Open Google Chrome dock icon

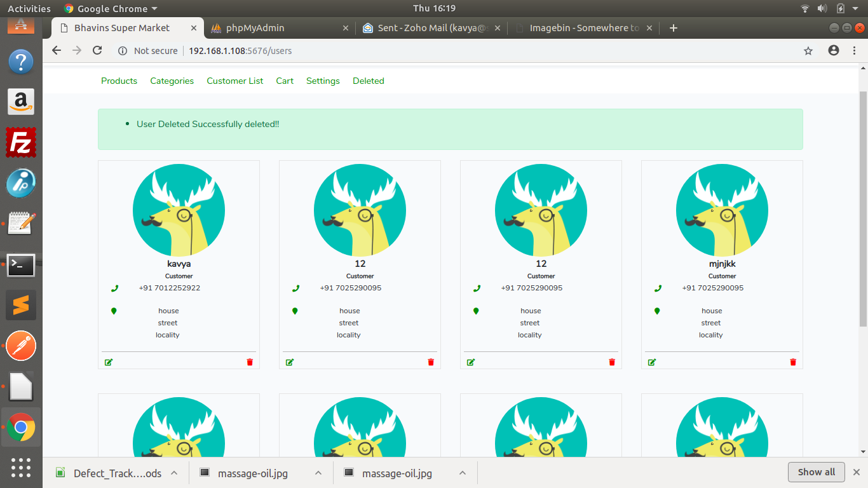(x=21, y=428)
